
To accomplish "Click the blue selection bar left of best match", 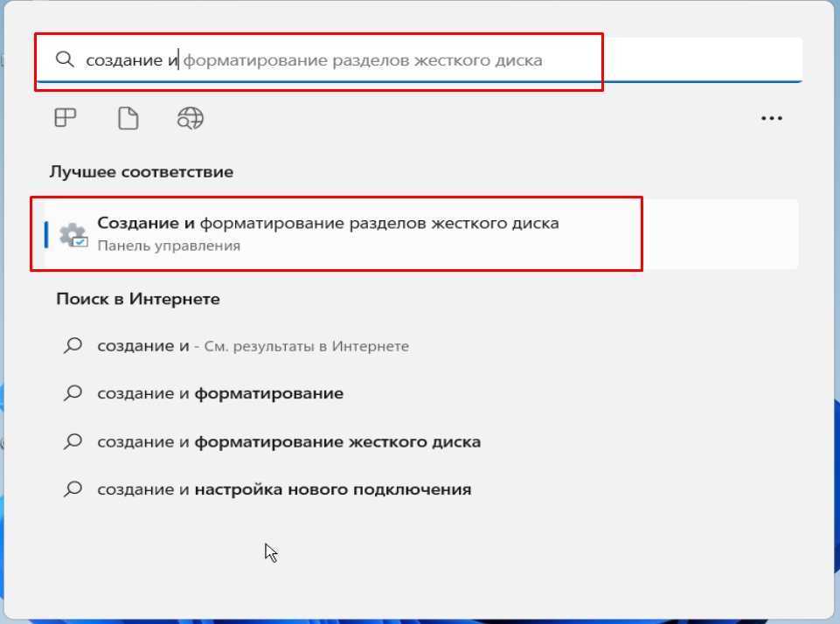I will click(46, 234).
